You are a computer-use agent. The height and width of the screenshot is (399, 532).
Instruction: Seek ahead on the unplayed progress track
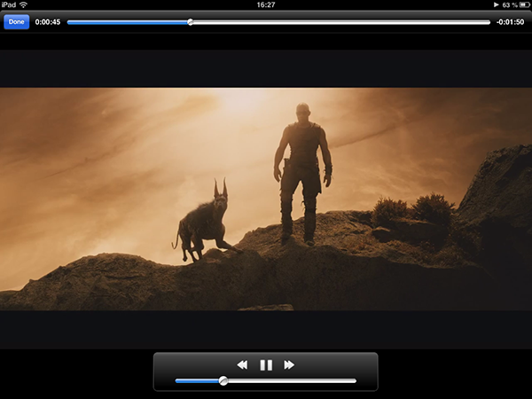(x=341, y=22)
